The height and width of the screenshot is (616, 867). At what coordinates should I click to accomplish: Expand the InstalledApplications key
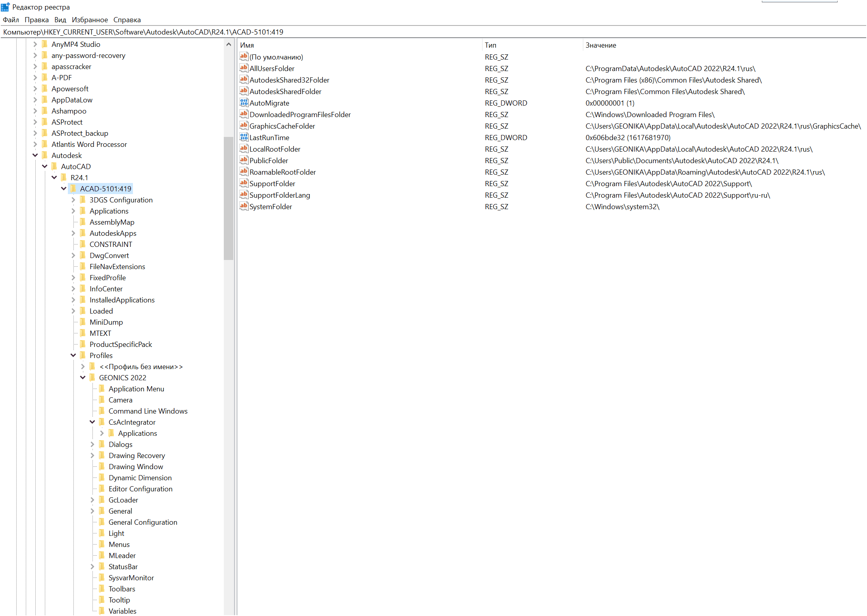pyautogui.click(x=73, y=300)
